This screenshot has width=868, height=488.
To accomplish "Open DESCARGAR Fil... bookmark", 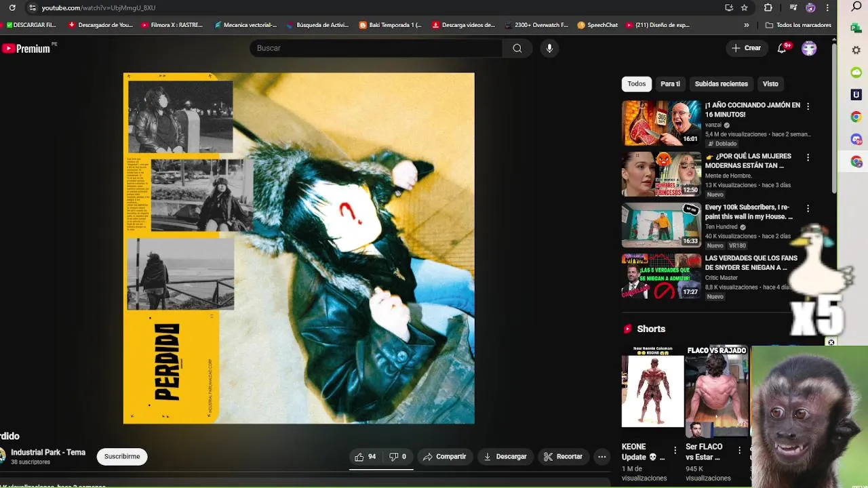I will (x=31, y=25).
